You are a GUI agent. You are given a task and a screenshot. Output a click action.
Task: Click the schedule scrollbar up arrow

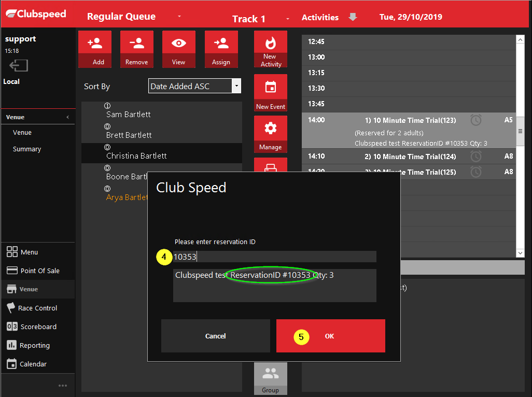(520, 39)
